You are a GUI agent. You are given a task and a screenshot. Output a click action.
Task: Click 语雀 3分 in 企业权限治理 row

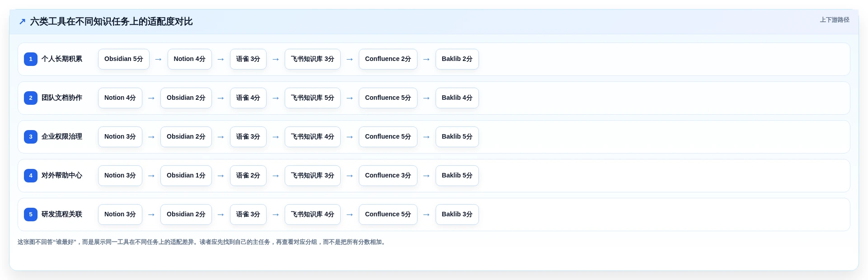(x=248, y=137)
